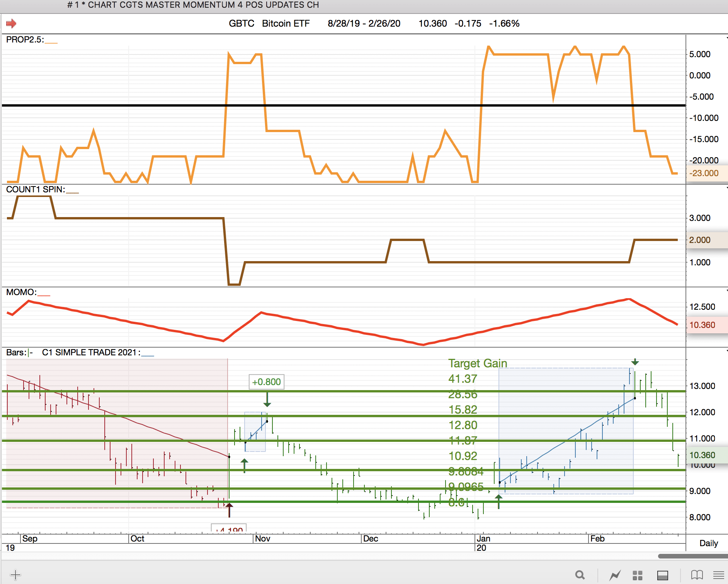Click the green down arrow above February peak
Viewport: 728px width, 584px height.
click(x=635, y=362)
